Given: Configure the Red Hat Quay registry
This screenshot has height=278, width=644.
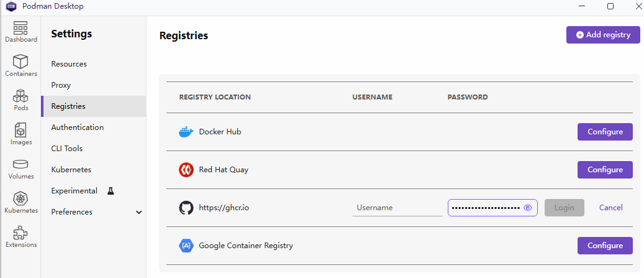Looking at the screenshot, I should click(x=605, y=170).
